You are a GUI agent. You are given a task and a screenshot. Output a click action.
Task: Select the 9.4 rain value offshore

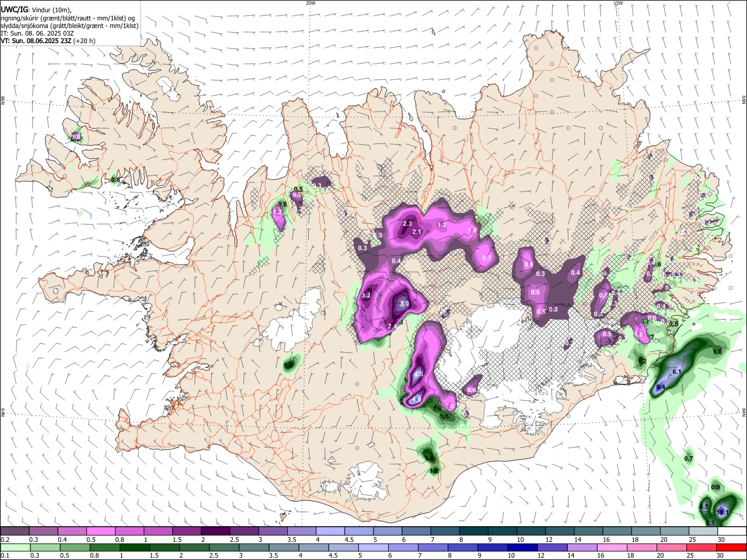point(661,387)
